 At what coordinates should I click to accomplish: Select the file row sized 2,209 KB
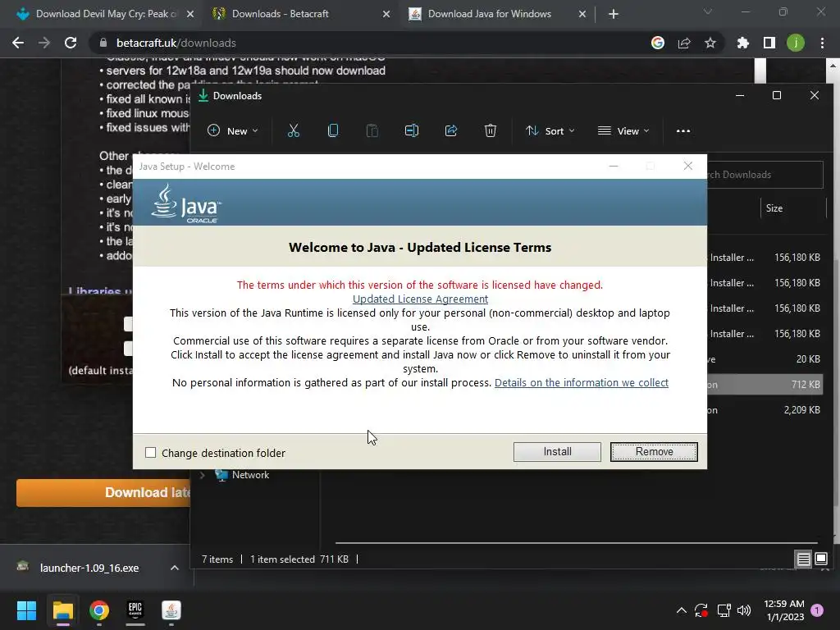765,410
